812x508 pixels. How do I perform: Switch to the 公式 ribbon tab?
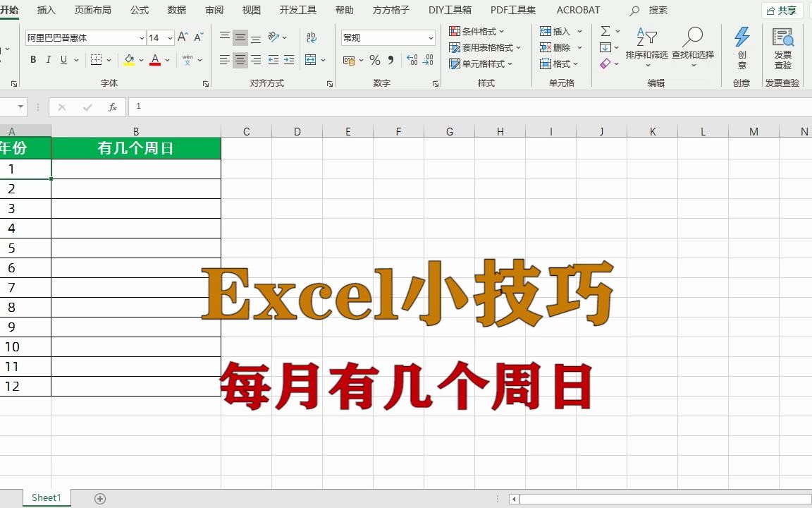click(139, 10)
